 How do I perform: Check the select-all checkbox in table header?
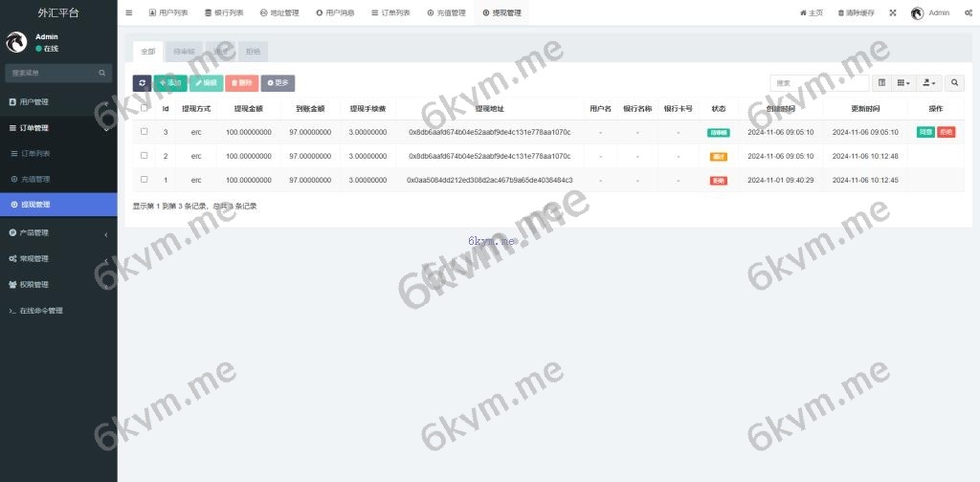144,108
